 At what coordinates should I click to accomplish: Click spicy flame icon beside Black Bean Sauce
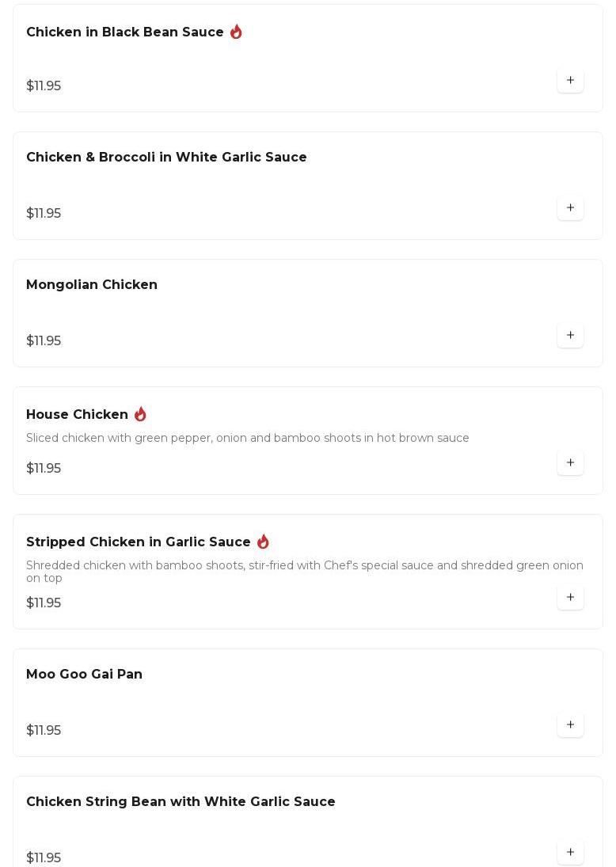point(236,32)
